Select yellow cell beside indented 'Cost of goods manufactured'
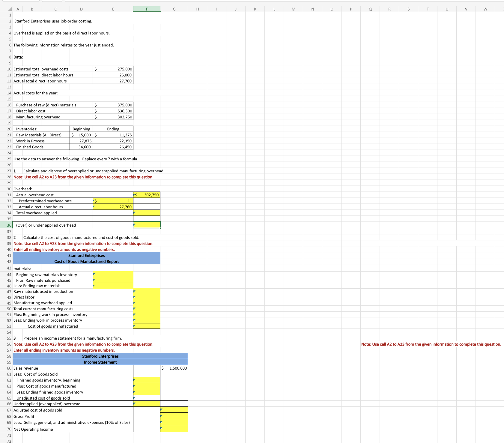504x443 pixels. coord(147,326)
